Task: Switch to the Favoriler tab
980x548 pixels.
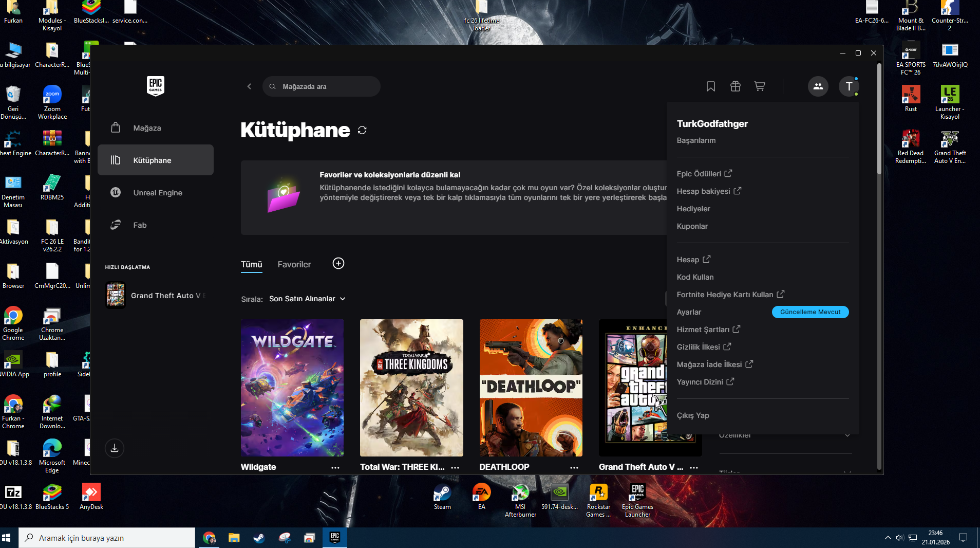Action: pyautogui.click(x=294, y=265)
